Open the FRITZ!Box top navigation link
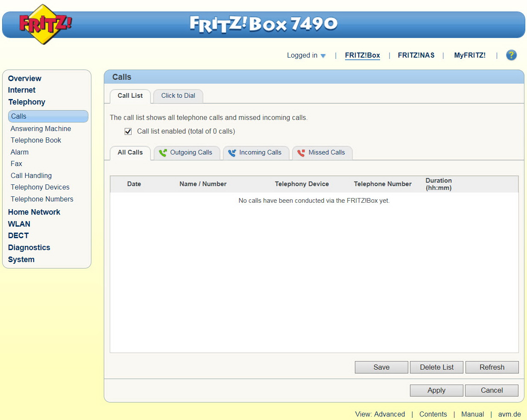 [363, 55]
